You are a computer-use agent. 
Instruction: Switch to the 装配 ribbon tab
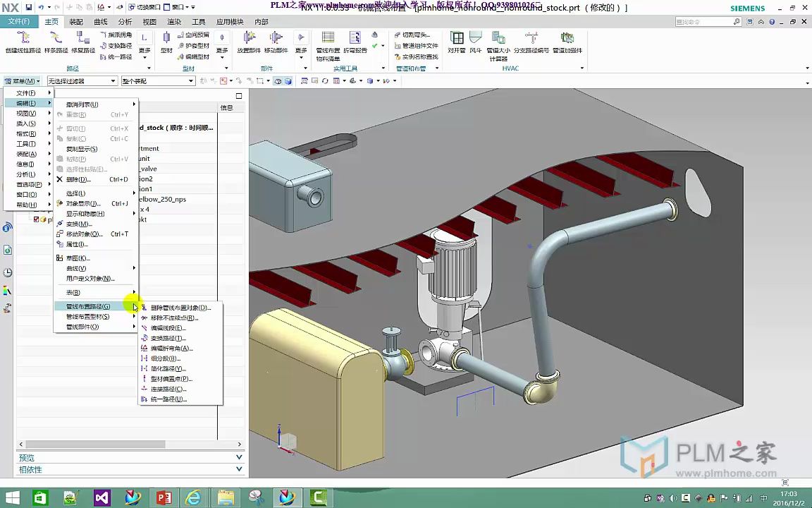(76, 22)
